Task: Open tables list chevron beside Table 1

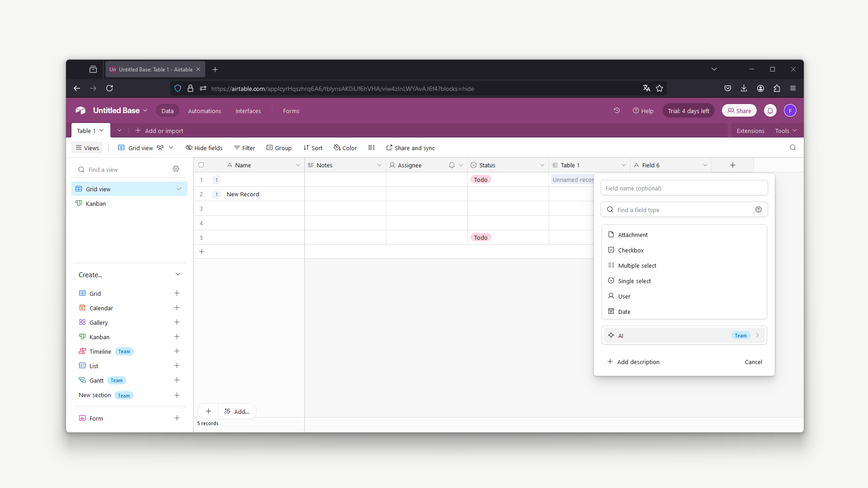Action: [119, 130]
